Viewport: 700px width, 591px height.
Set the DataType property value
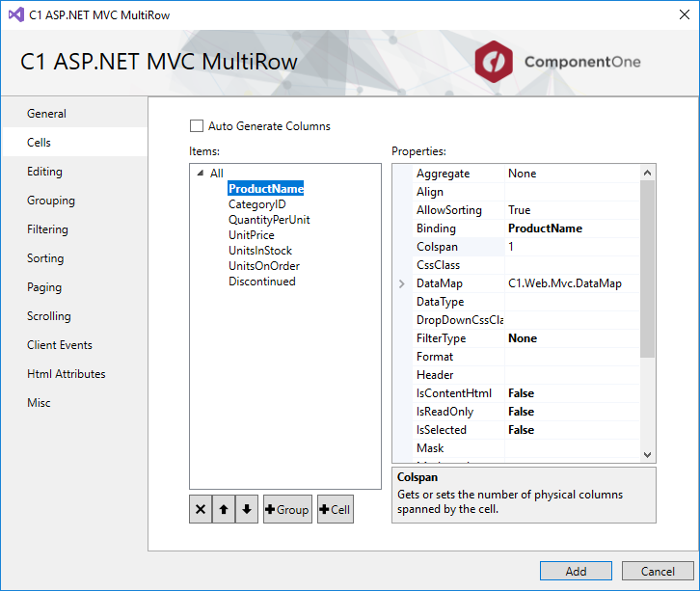coord(572,302)
